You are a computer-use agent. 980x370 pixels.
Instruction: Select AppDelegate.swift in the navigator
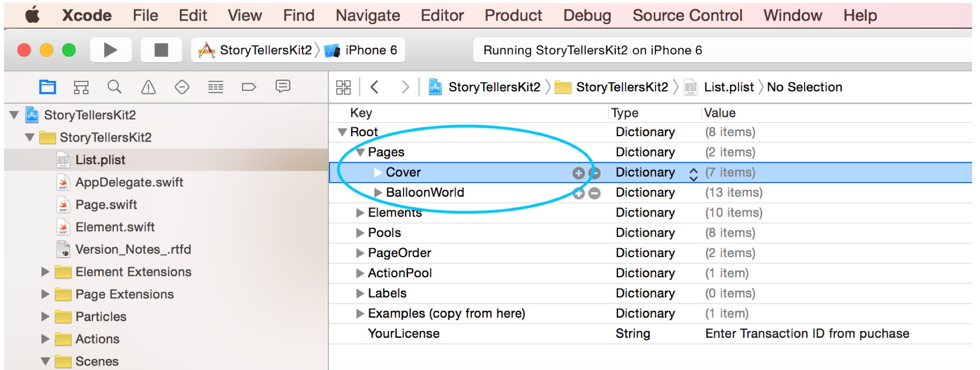pyautogui.click(x=129, y=183)
